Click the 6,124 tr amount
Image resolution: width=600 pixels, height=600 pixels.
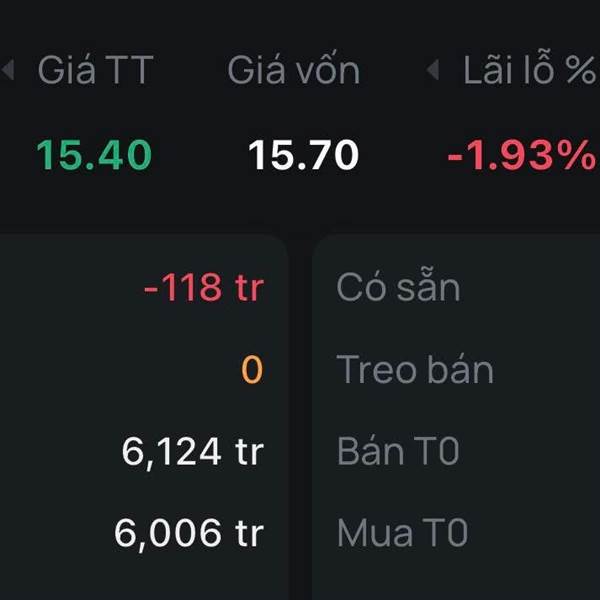pyautogui.click(x=192, y=452)
